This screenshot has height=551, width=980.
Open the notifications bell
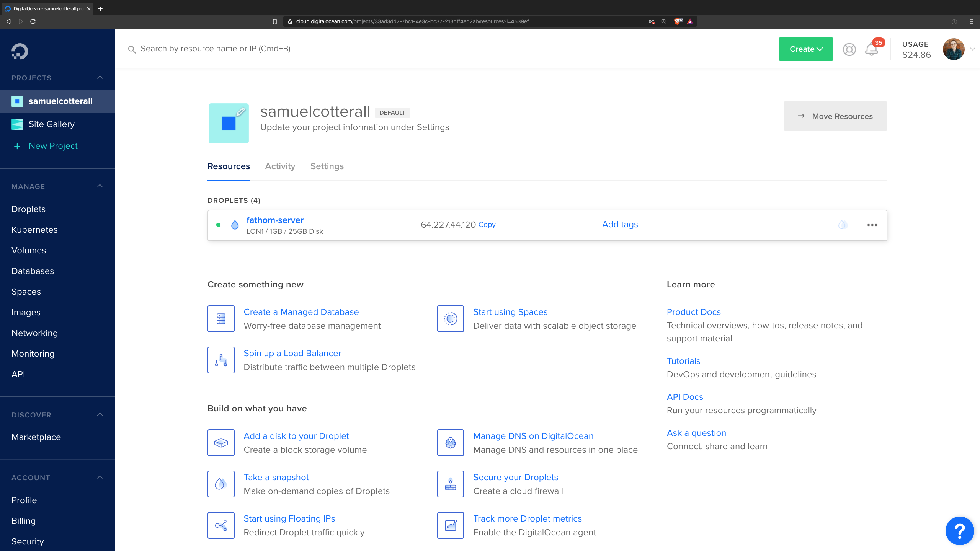[x=871, y=49]
